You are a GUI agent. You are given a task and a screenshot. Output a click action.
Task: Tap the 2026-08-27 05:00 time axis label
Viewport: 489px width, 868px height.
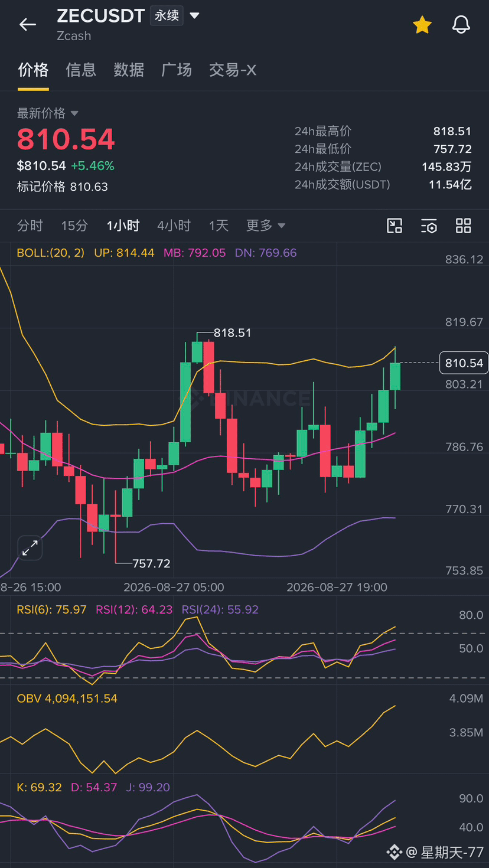tap(174, 587)
